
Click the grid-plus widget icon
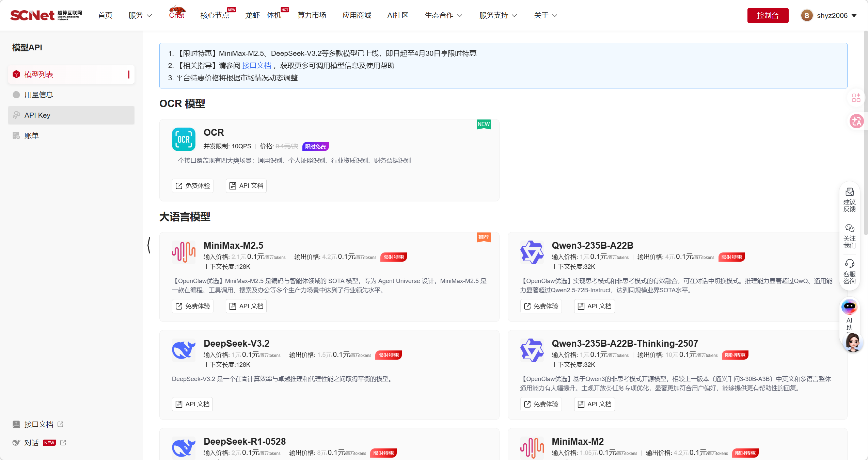pyautogui.click(x=856, y=98)
